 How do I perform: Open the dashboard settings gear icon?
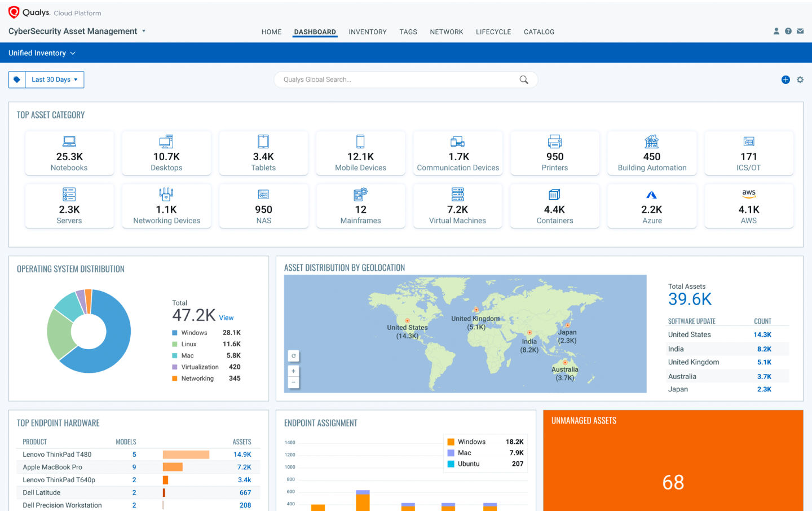[x=800, y=80]
